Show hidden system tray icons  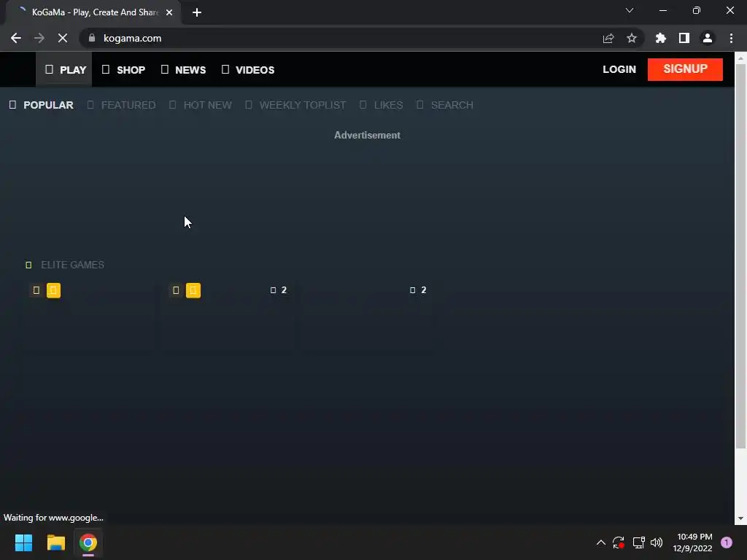[601, 542]
